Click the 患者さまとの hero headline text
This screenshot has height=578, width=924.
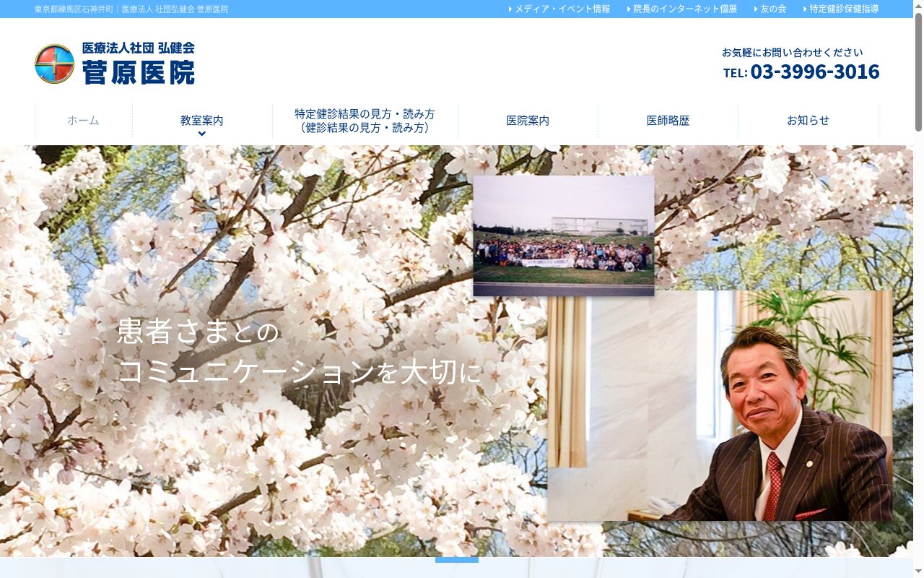(x=198, y=332)
